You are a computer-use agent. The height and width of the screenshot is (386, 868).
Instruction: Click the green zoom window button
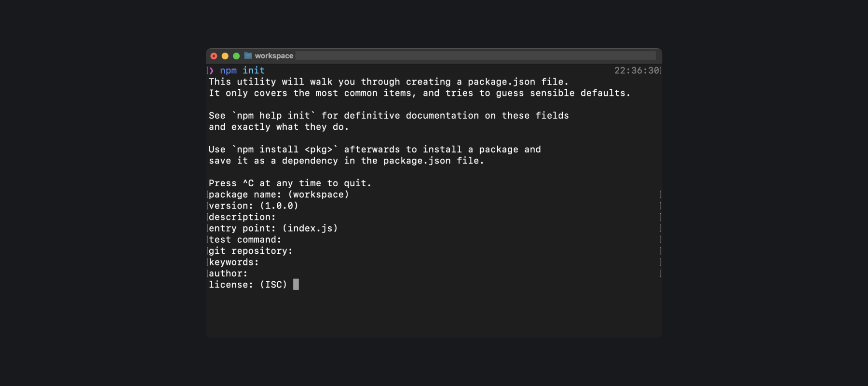click(x=236, y=56)
